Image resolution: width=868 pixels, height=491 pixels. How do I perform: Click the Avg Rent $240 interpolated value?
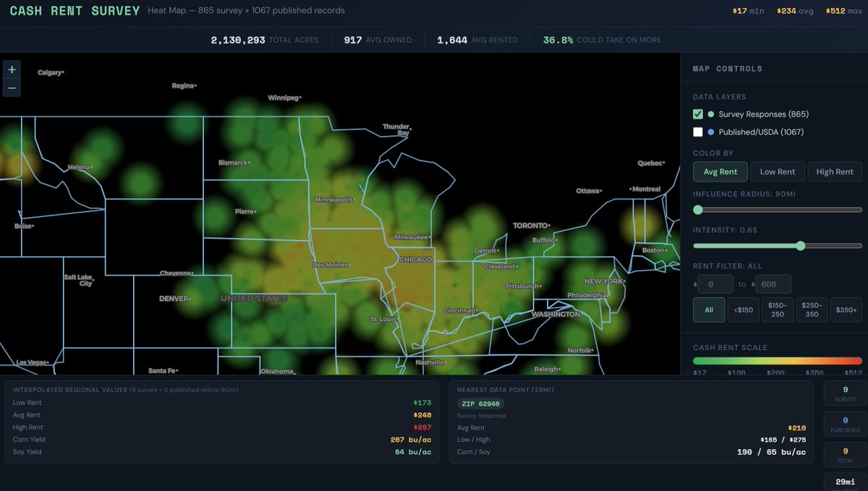pos(422,415)
